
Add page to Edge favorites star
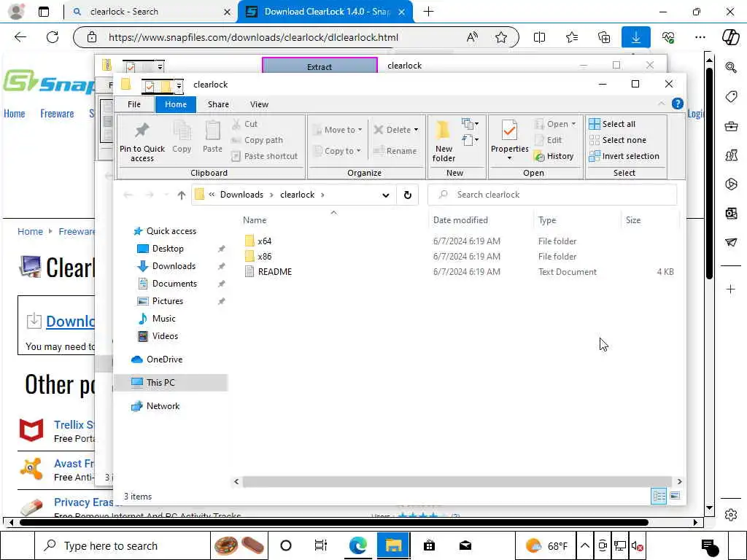500,37
